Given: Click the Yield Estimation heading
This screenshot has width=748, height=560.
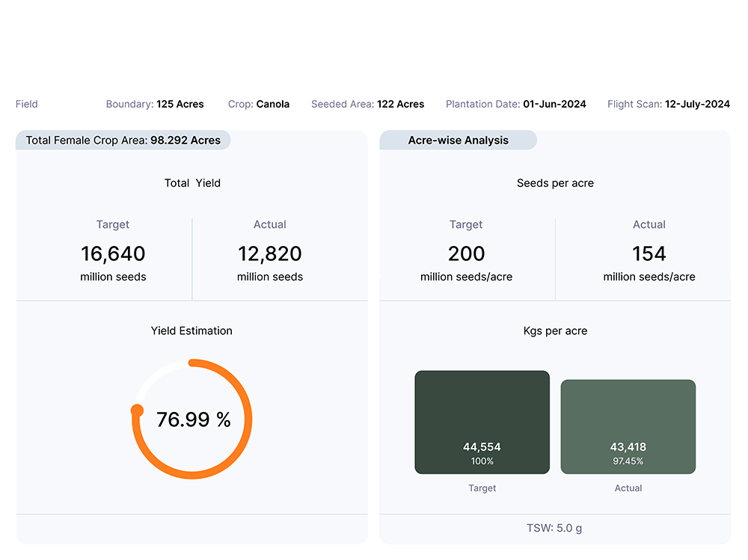Looking at the screenshot, I should (x=191, y=330).
